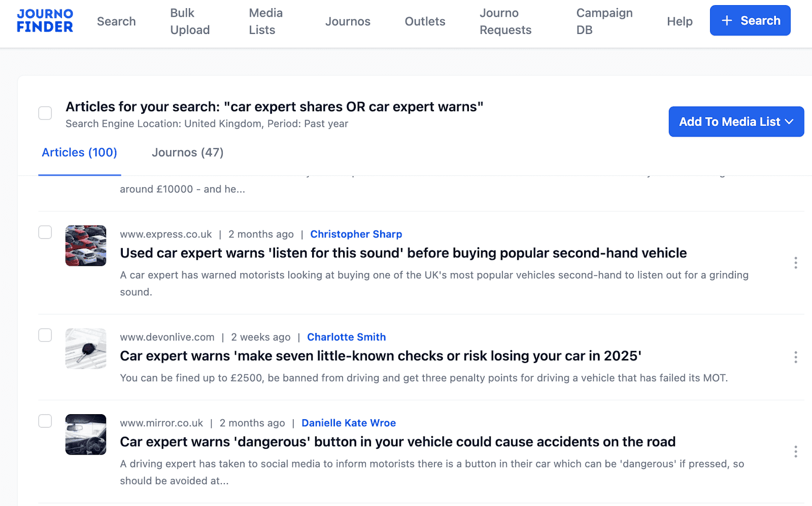Select the Mirror article checkbox
Screen dimensions: 812x506
[45, 421]
